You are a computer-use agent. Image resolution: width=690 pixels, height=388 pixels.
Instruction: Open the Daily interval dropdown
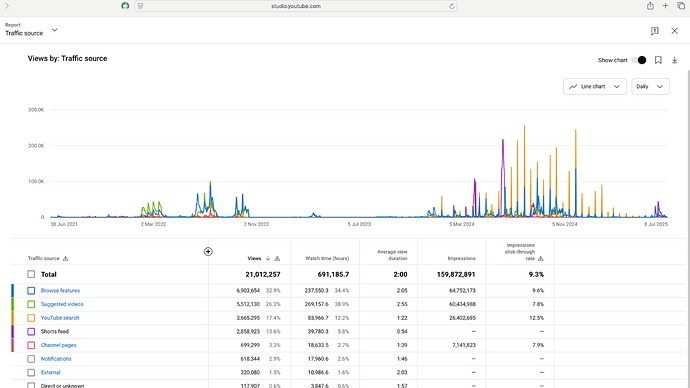(650, 87)
